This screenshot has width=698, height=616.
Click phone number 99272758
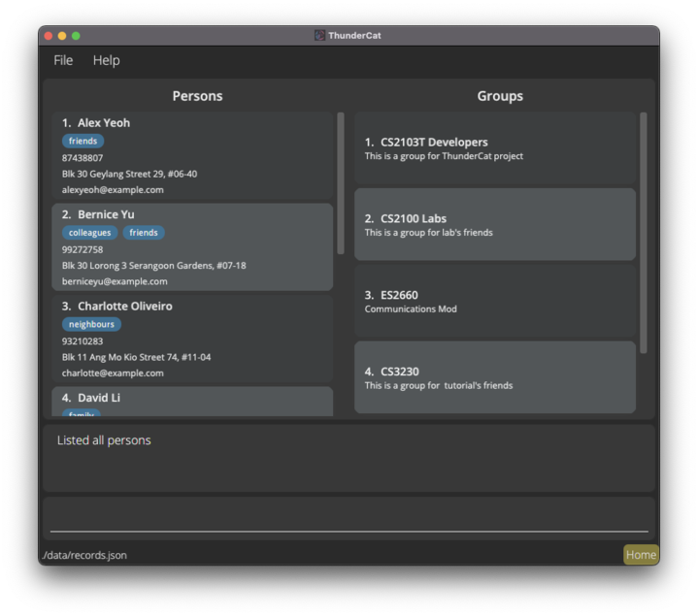(83, 249)
